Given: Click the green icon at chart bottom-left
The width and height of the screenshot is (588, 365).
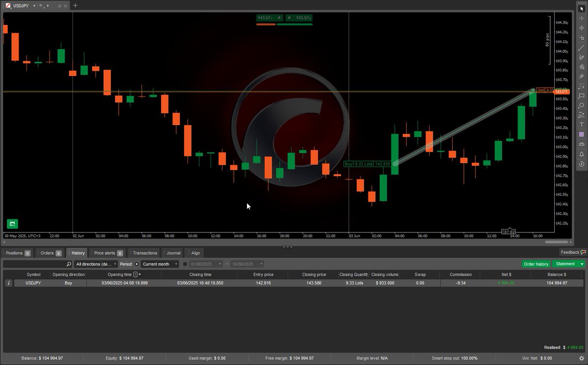Looking at the screenshot, I should [x=12, y=224].
